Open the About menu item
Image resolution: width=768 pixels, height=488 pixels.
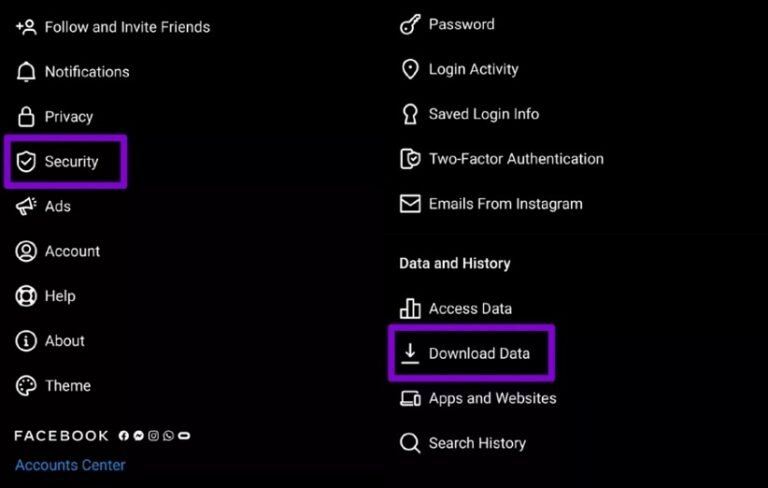[64, 341]
